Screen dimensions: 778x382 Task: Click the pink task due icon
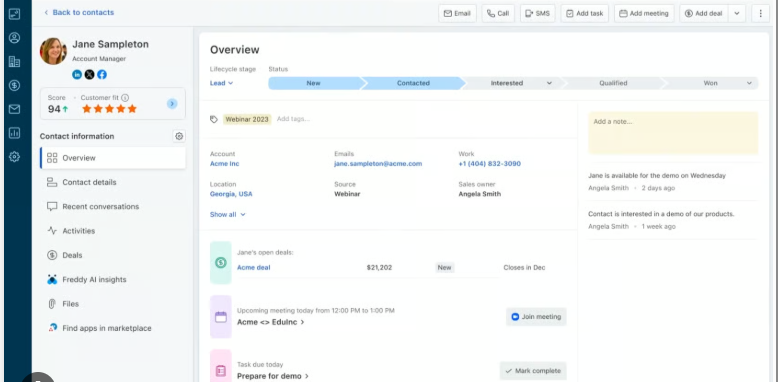pos(221,370)
